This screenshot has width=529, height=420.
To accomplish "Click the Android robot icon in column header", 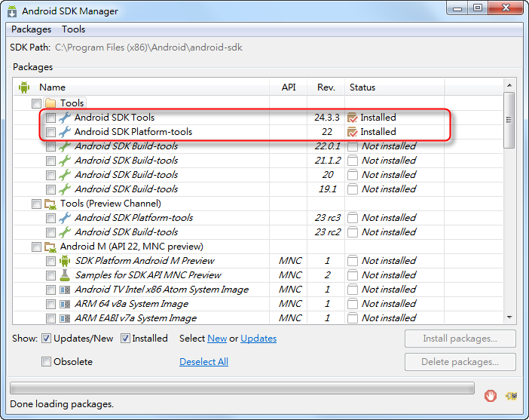I will 24,87.
